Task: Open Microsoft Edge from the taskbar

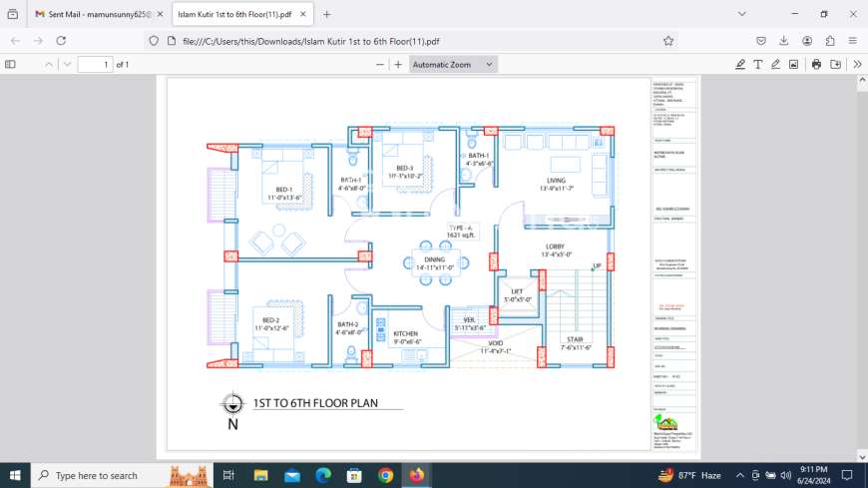Action: (323, 475)
